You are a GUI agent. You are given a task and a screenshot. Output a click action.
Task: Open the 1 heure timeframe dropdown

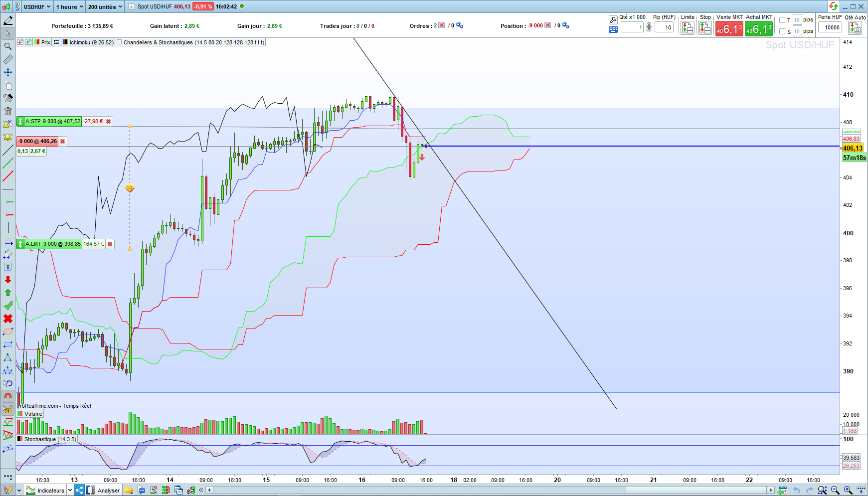69,6
